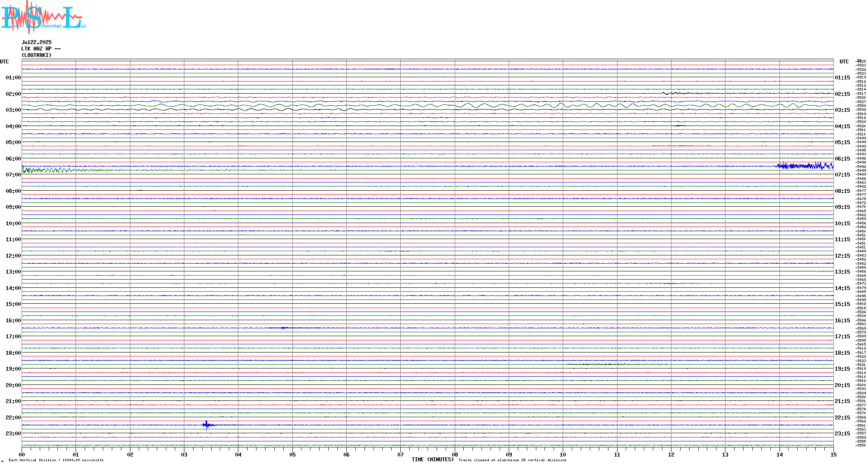This screenshot has width=868, height=466.
Task: Click minute 10 tick label on bottom axis
Action: pyautogui.click(x=563, y=454)
